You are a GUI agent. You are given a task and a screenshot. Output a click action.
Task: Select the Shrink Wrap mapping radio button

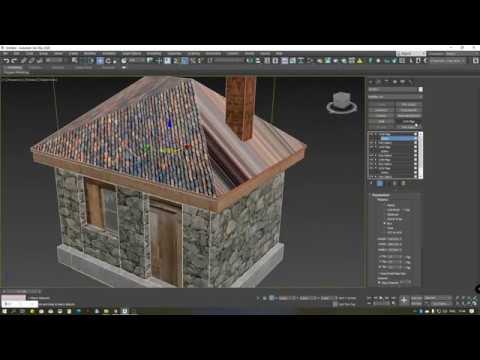(x=385, y=219)
